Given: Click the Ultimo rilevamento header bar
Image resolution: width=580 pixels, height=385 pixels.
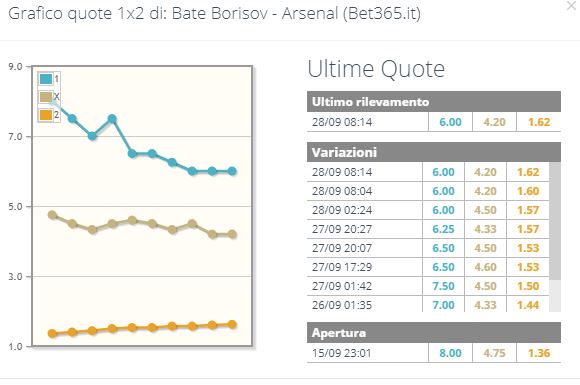Looking at the screenshot, I should tap(434, 102).
